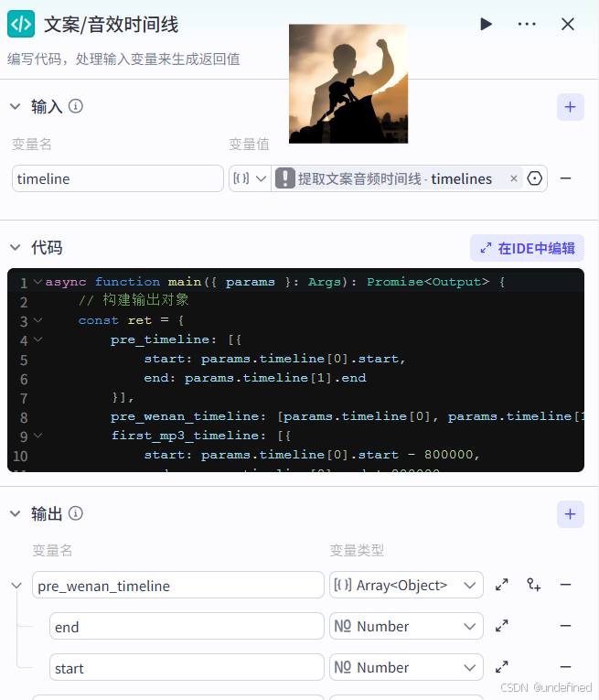The image size is (599, 700).
Task: Run the node with the play button
Action: click(486, 24)
